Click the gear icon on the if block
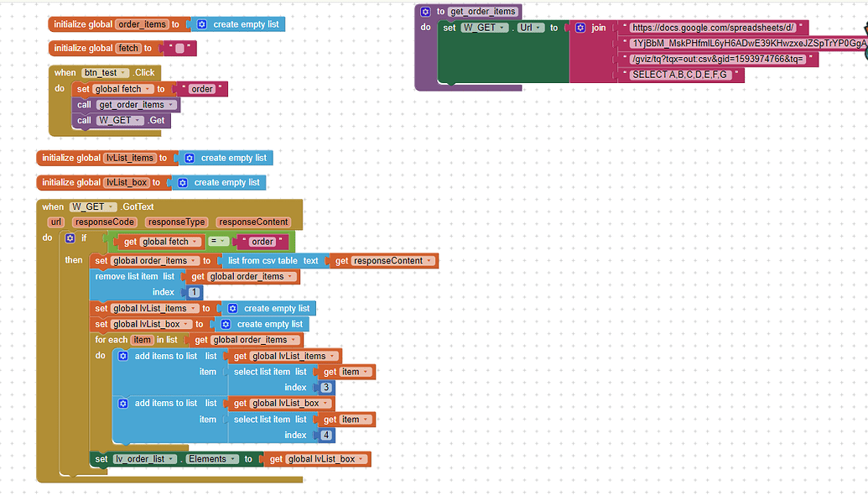Viewport: 868px width, 496px height. pos(70,238)
